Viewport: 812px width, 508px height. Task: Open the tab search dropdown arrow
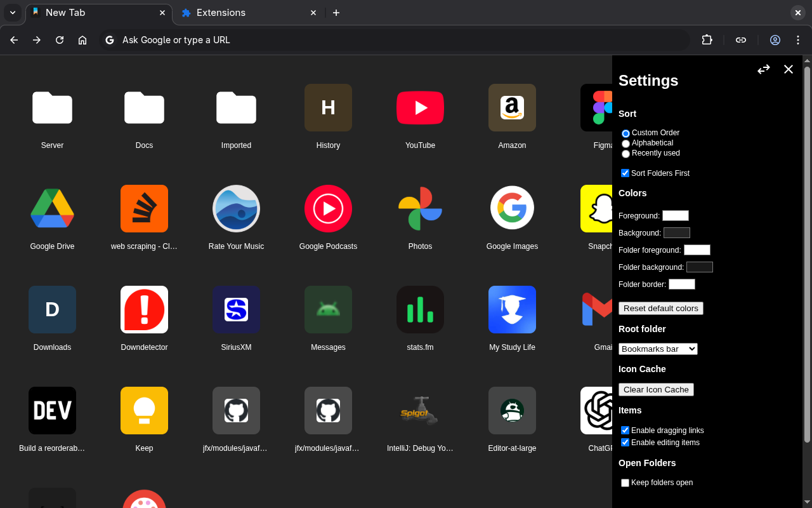pyautogui.click(x=13, y=13)
